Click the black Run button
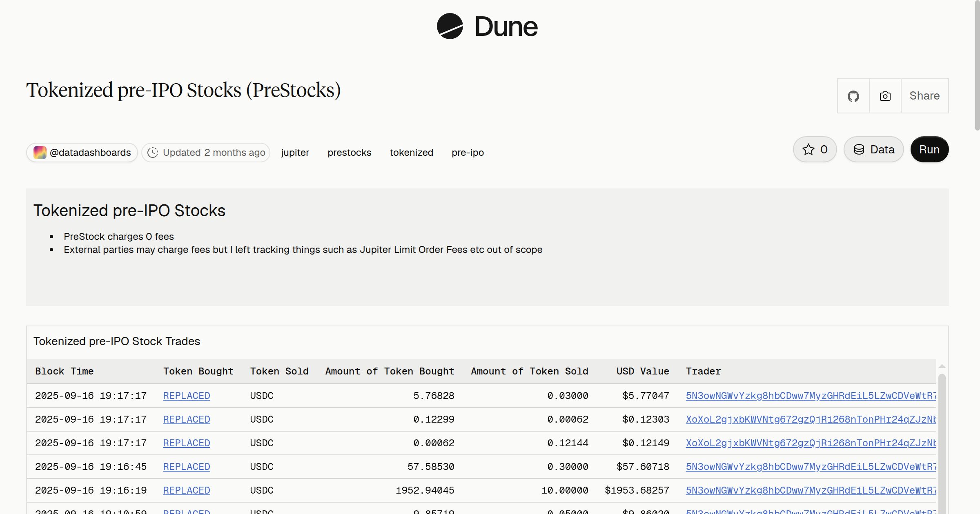This screenshot has width=980, height=514. click(929, 149)
